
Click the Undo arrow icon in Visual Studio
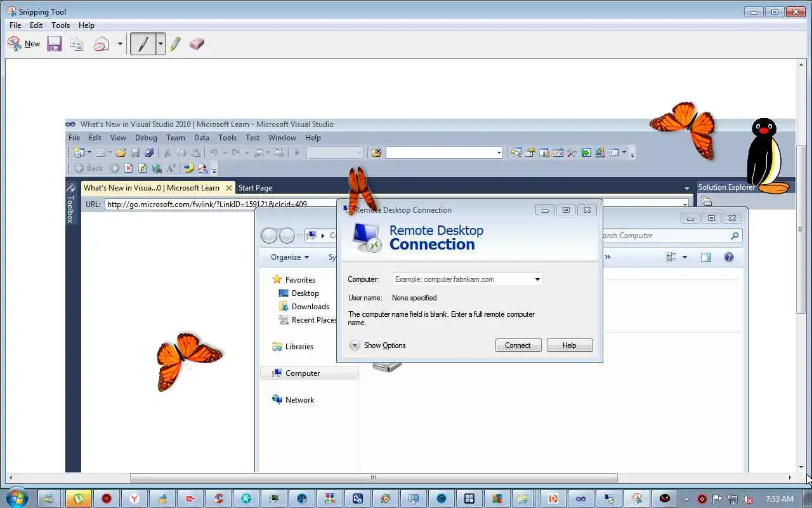tap(213, 152)
